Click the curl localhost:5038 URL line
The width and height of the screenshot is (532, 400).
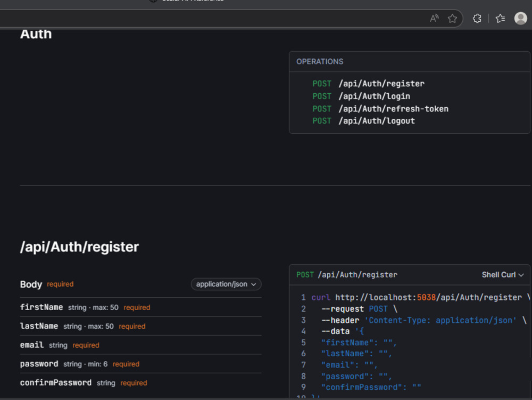[421, 297]
